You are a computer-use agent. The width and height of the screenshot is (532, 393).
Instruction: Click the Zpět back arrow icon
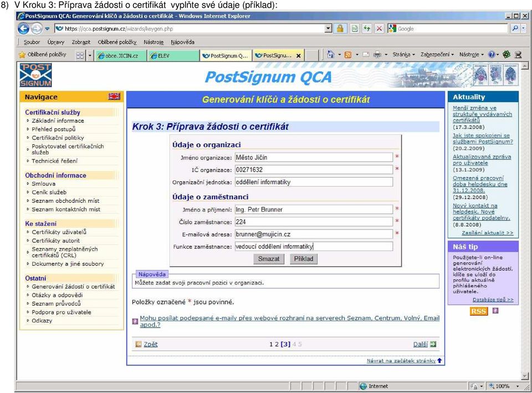138,344
